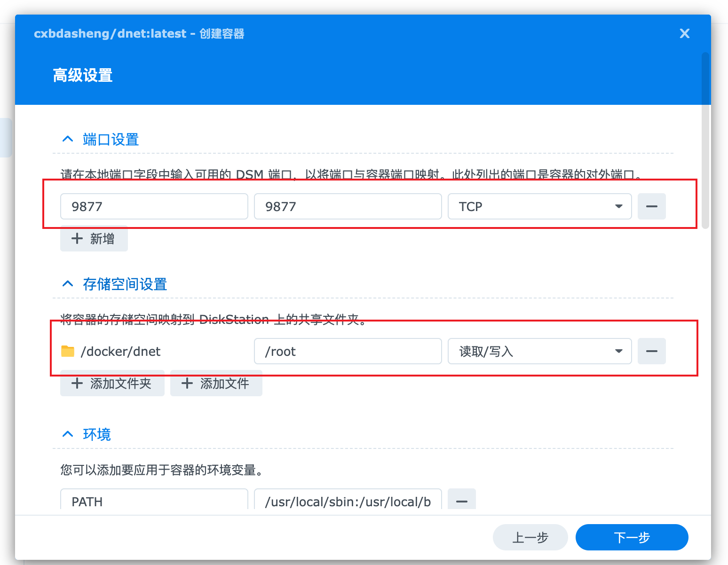728x565 pixels.
Task: Collapse the 端口设置 section
Action: (67, 139)
